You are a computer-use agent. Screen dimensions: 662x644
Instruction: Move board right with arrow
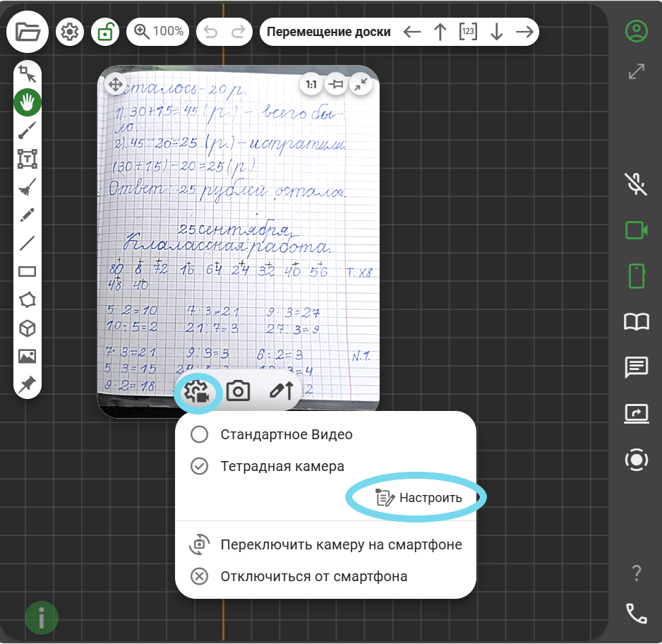pyautogui.click(x=524, y=32)
